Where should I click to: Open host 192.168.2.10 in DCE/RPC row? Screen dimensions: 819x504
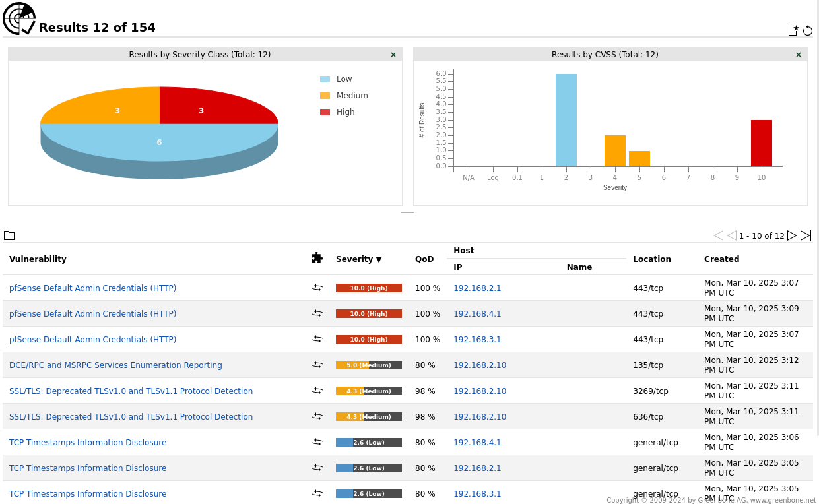480,365
